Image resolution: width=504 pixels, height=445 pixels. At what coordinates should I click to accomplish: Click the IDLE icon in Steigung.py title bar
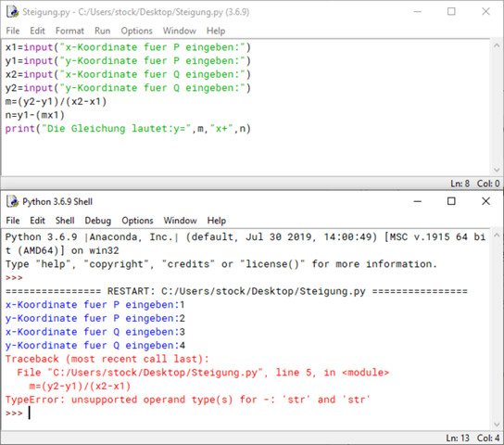coord(13,12)
